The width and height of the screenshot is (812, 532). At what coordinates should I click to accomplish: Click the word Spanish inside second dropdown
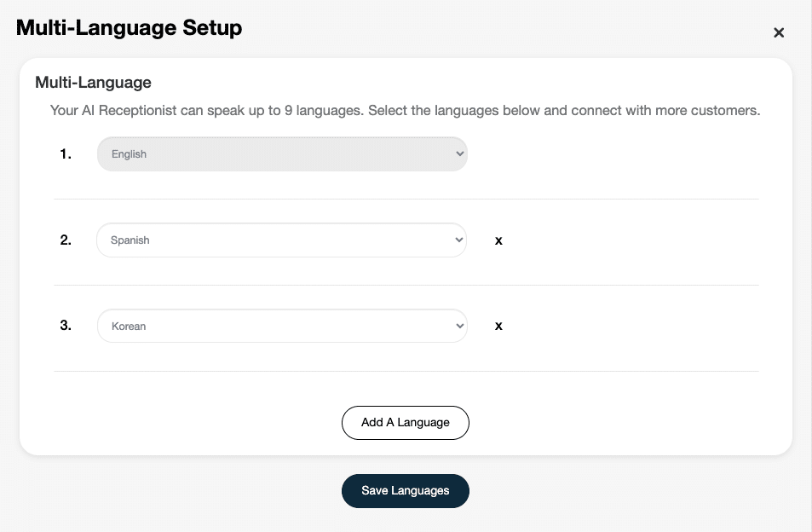coord(130,240)
